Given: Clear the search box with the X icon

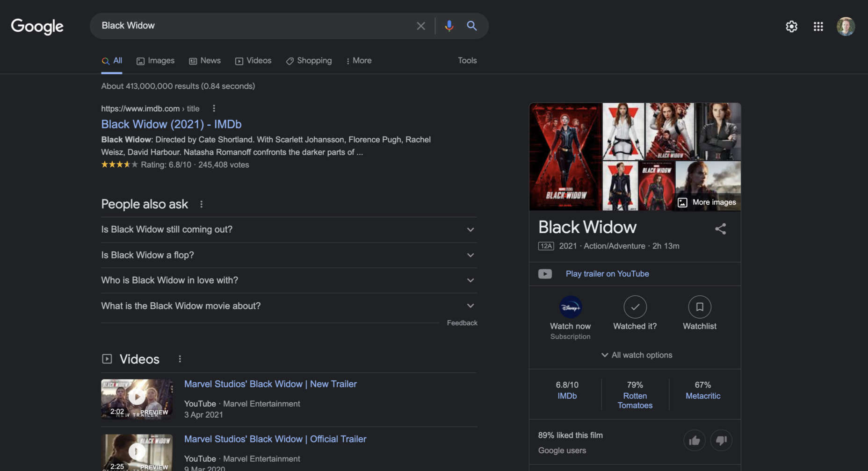Looking at the screenshot, I should pyautogui.click(x=421, y=26).
